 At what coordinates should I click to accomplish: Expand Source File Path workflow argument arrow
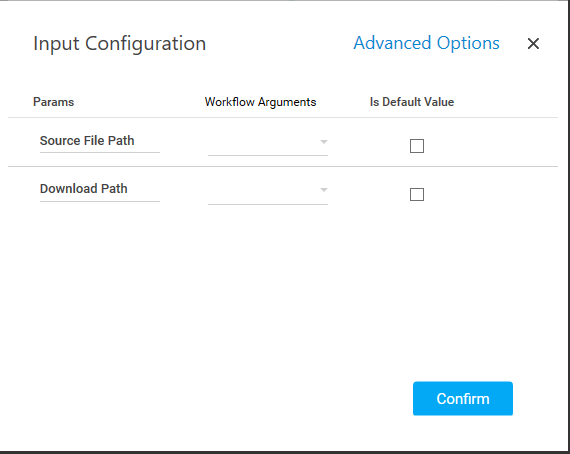(324, 142)
